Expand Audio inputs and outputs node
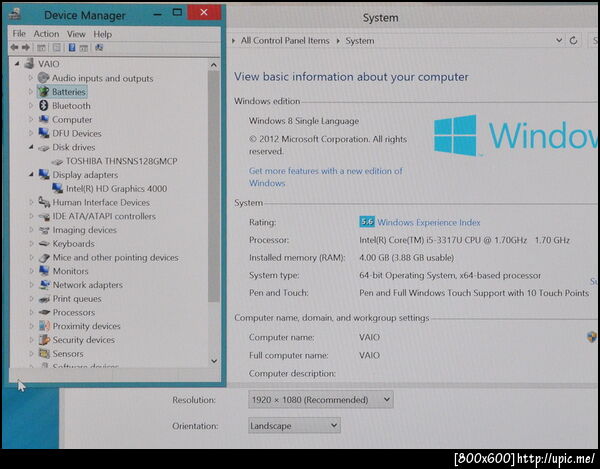This screenshot has width=600, height=469. 31,78
